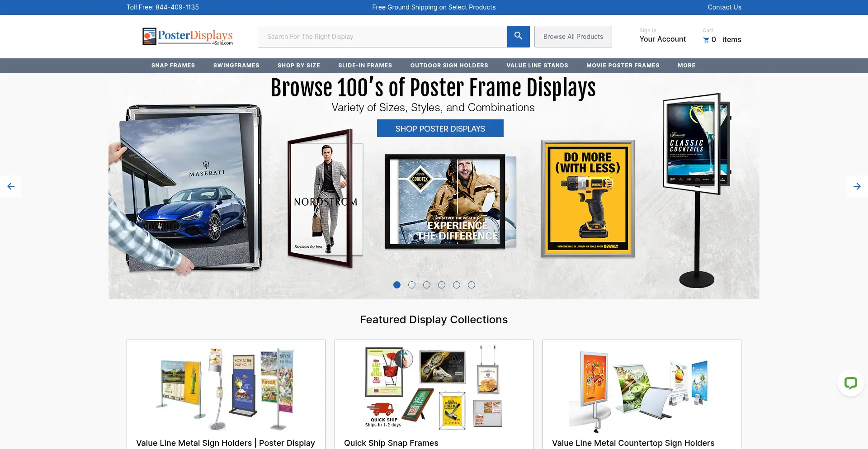Select the sixth carousel dot
Image resolution: width=868 pixels, height=449 pixels.
coord(472,285)
